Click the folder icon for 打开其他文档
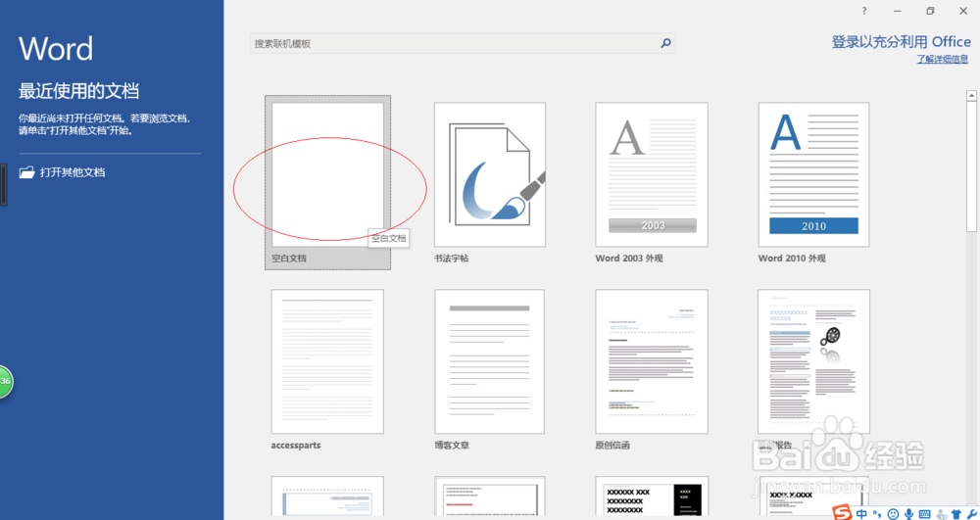This screenshot has width=980, height=520. click(26, 172)
